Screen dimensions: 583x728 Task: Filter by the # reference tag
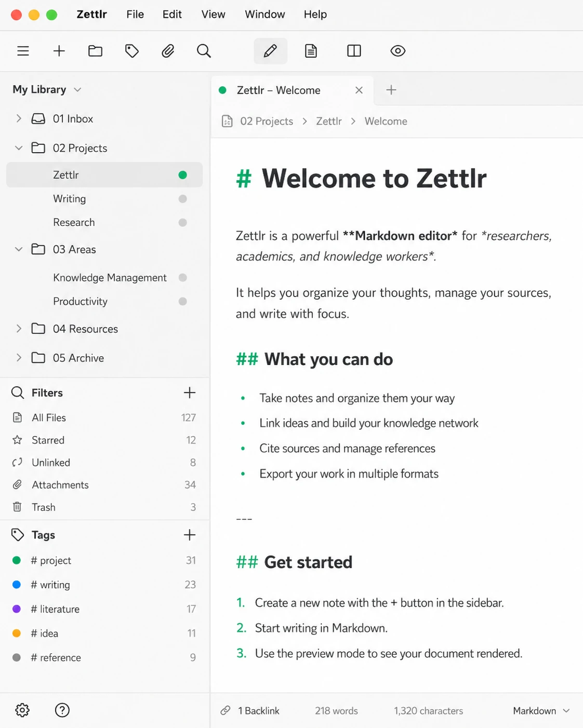click(x=104, y=657)
